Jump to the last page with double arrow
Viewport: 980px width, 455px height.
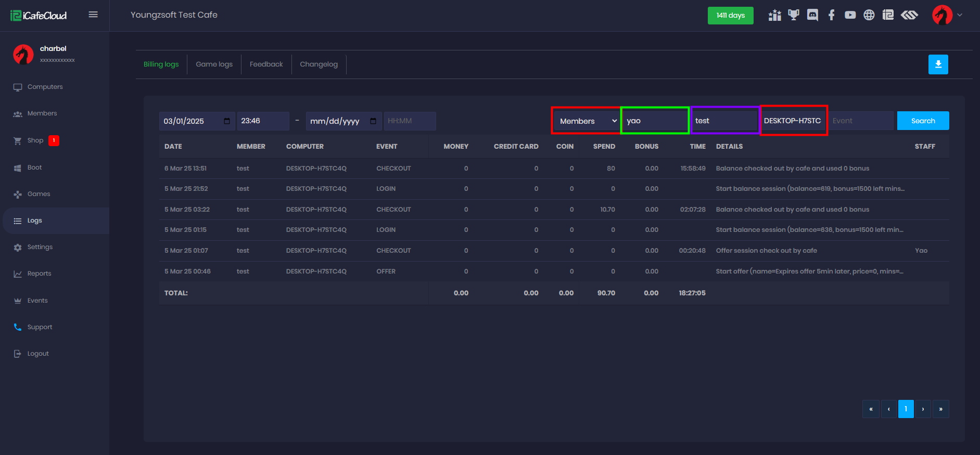pos(940,409)
